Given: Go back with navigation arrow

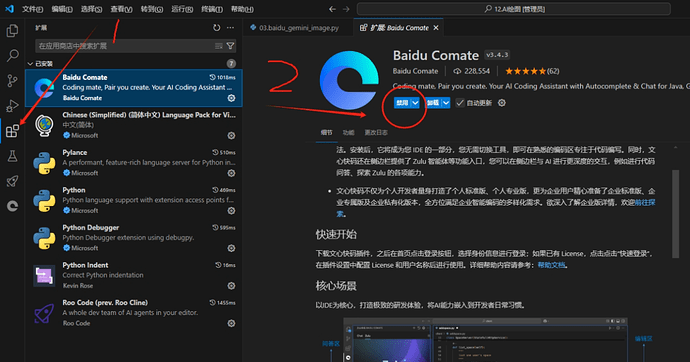Looking at the screenshot, I should 333,9.
